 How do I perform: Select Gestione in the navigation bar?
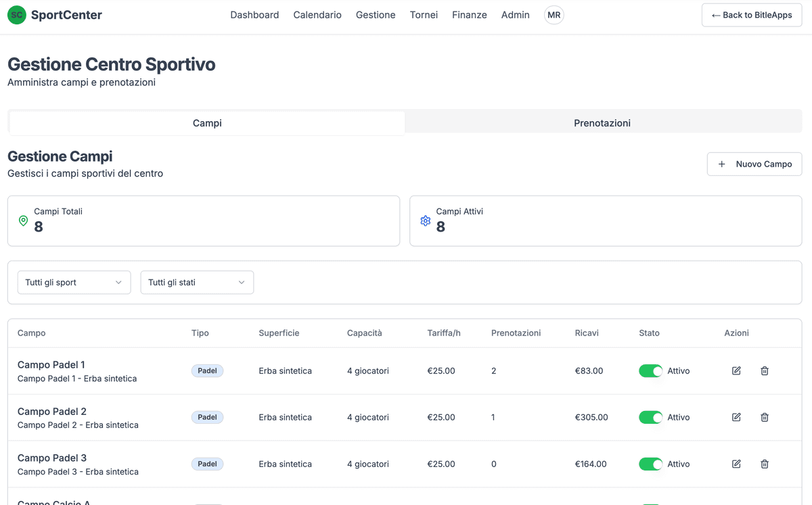click(x=376, y=15)
